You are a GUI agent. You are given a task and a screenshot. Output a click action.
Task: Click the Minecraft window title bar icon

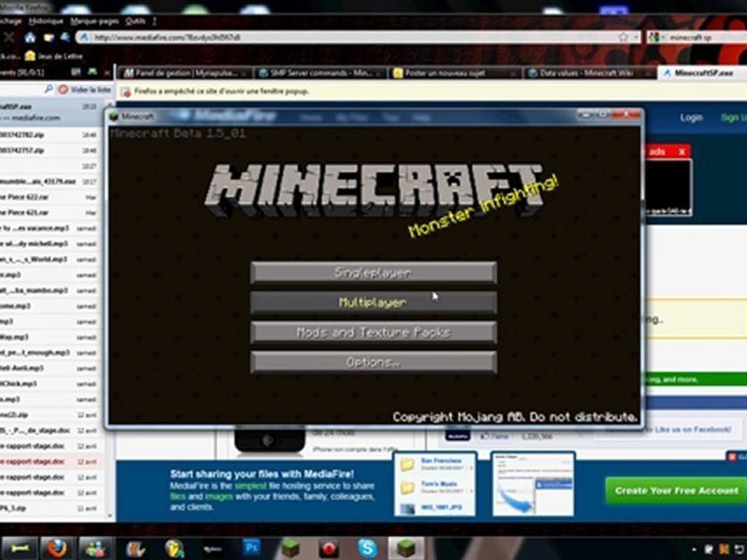(x=114, y=116)
